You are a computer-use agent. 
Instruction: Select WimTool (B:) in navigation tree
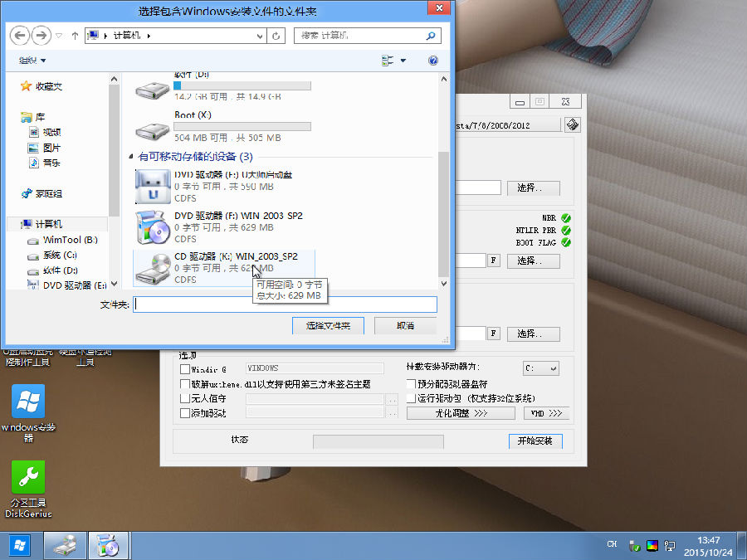(62, 240)
